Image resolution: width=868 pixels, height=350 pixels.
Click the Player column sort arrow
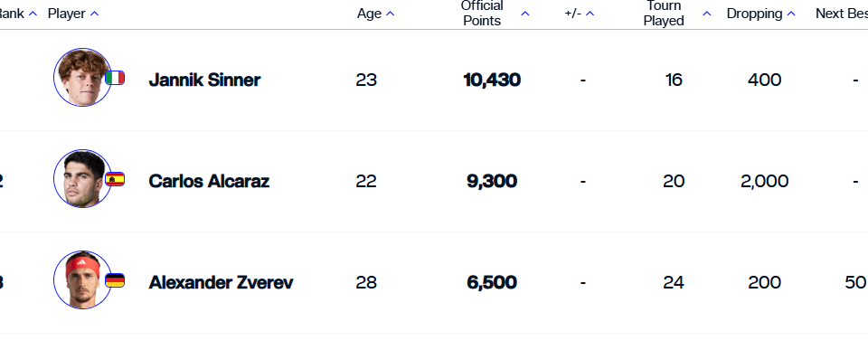click(94, 14)
